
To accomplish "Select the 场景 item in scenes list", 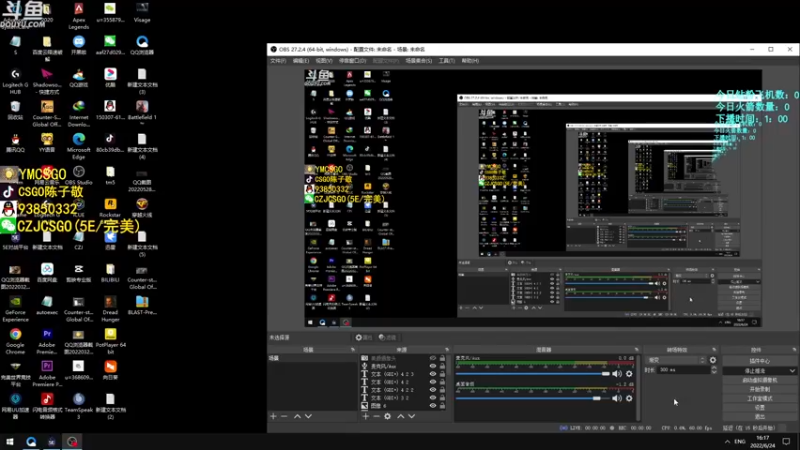I will pyautogui.click(x=312, y=358).
